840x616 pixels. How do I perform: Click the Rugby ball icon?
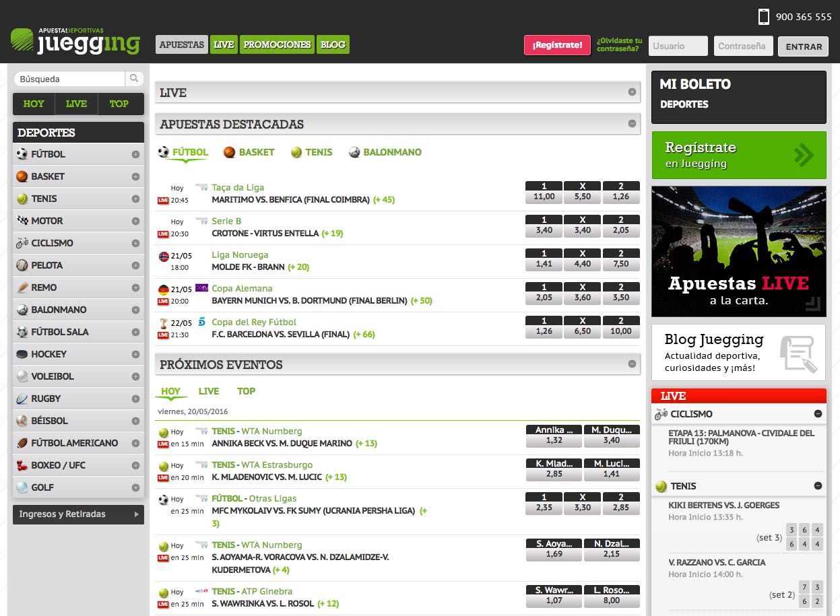coord(22,399)
